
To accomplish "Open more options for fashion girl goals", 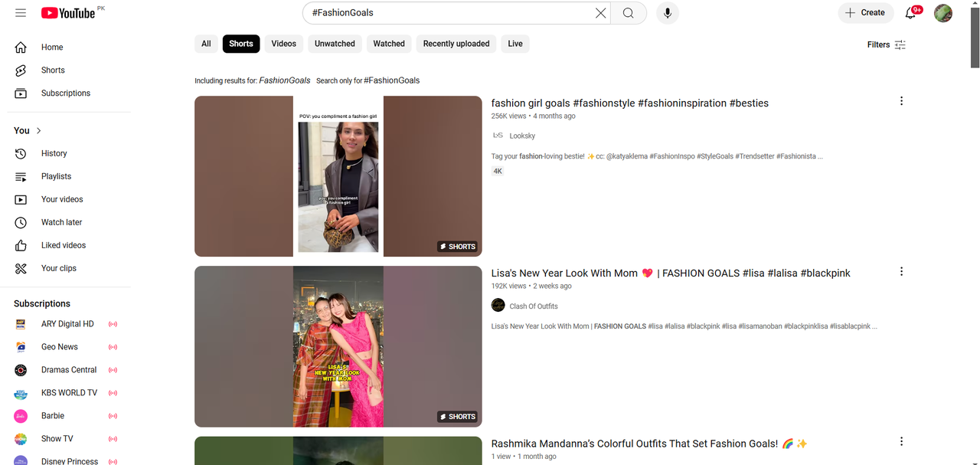I will (901, 101).
